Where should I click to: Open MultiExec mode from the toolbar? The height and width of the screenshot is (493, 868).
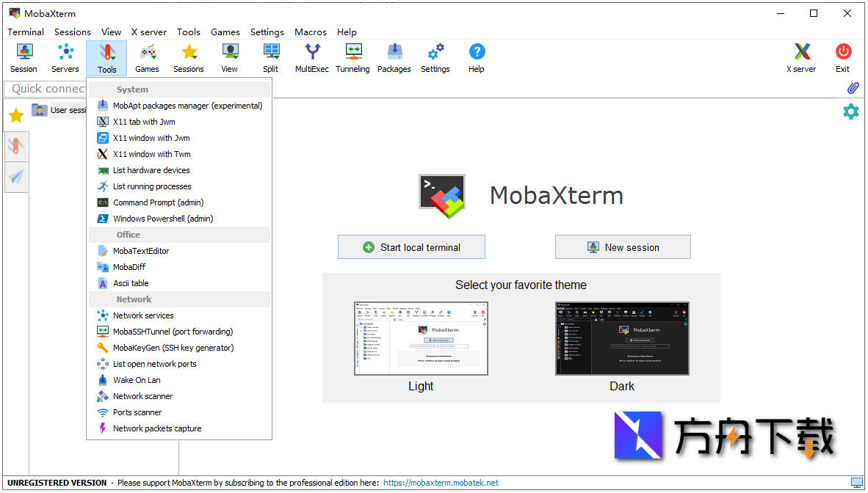point(311,58)
